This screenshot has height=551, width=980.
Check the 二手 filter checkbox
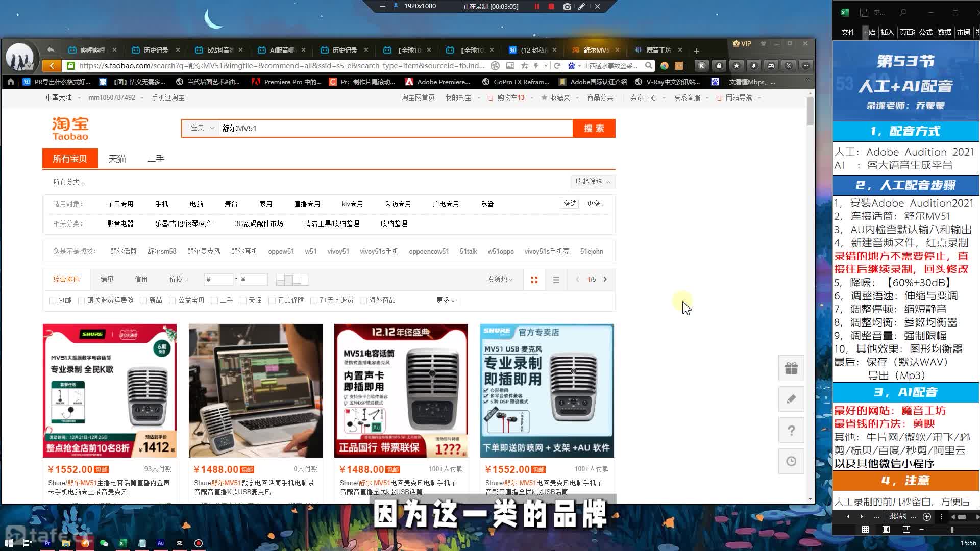[x=214, y=300]
